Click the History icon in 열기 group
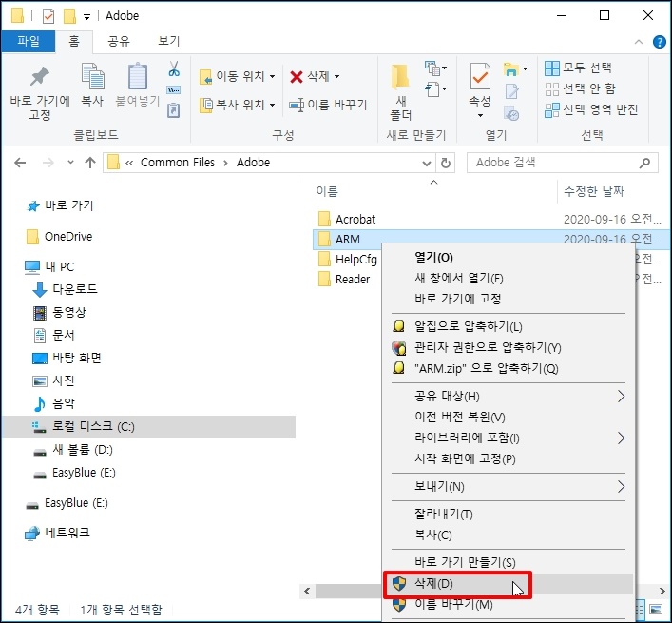The image size is (672, 623). tap(511, 114)
